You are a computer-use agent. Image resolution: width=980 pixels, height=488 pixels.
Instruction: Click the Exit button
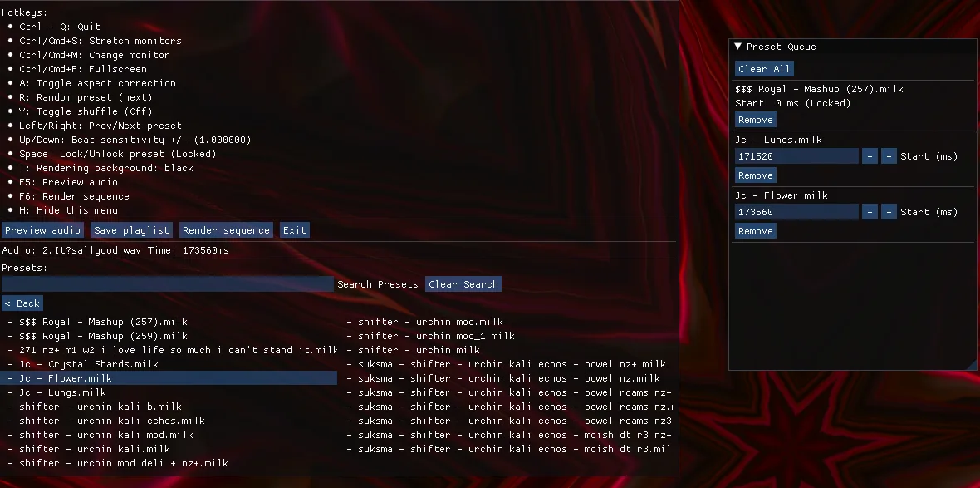pyautogui.click(x=294, y=230)
